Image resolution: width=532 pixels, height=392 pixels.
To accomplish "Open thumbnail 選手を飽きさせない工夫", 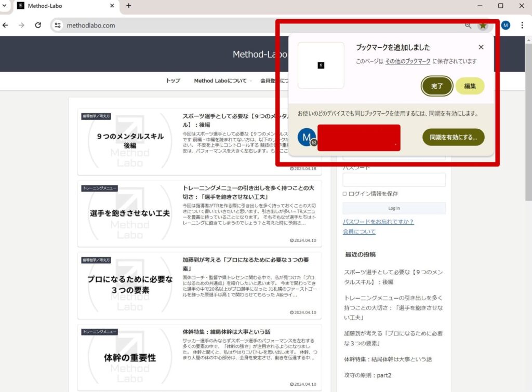I will (129, 213).
